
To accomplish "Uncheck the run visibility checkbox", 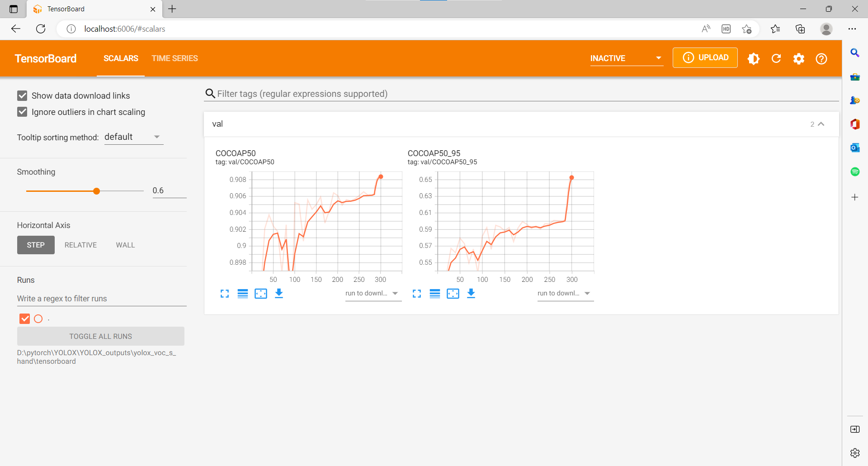I will (x=25, y=319).
